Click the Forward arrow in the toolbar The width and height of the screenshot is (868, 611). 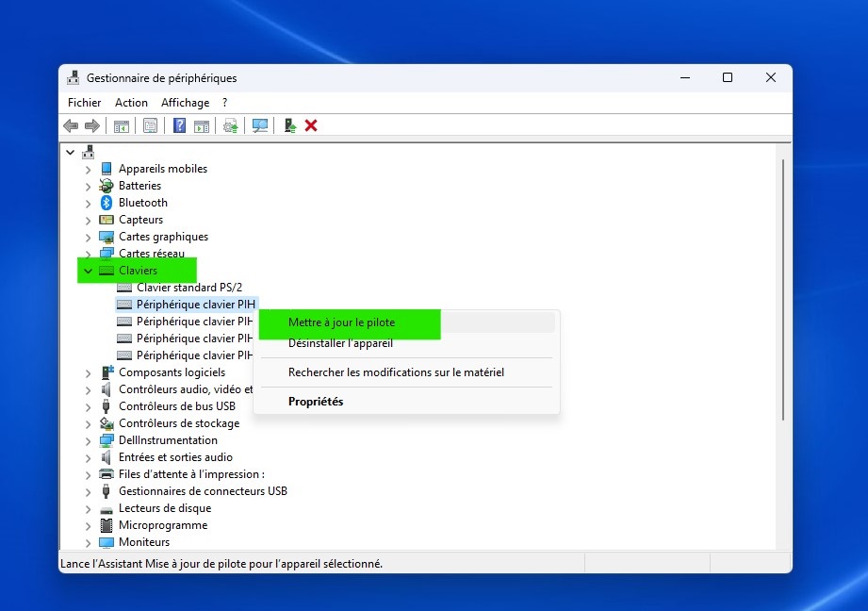[92, 125]
